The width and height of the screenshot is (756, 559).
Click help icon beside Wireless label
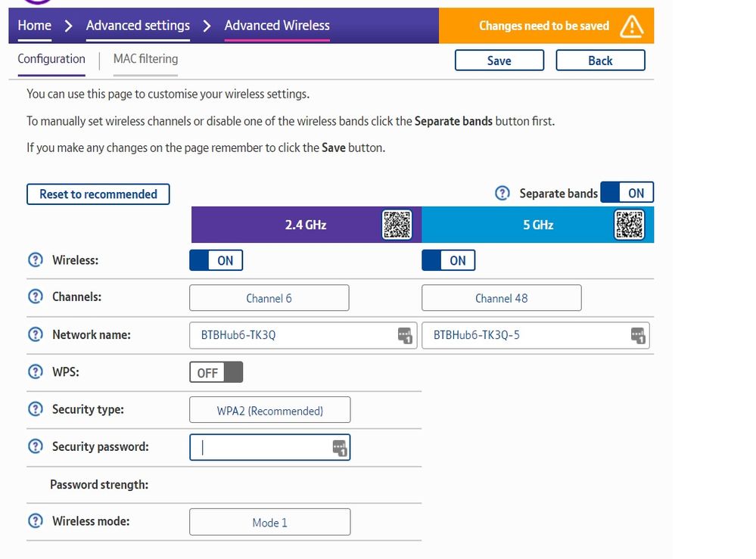click(36, 259)
